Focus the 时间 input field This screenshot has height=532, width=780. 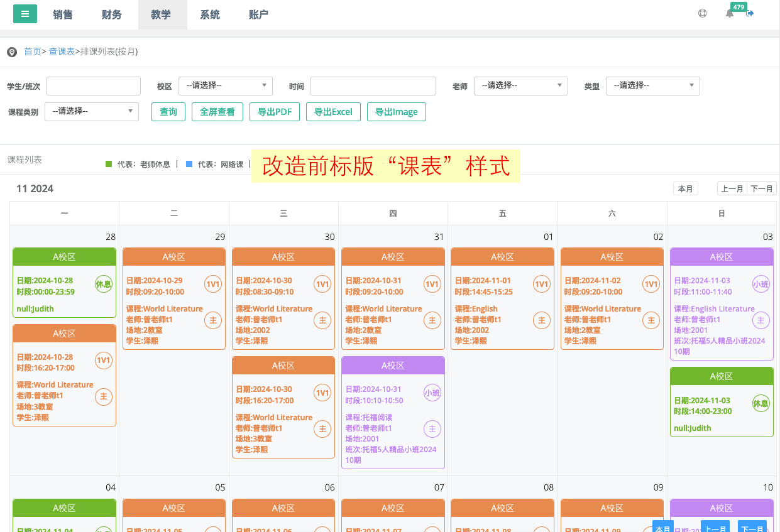point(373,86)
